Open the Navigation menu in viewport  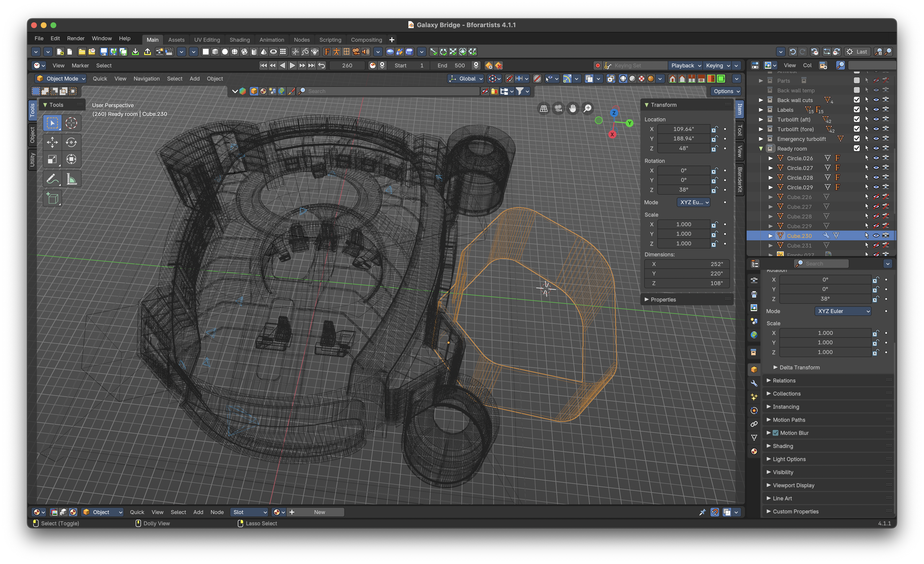[147, 78]
